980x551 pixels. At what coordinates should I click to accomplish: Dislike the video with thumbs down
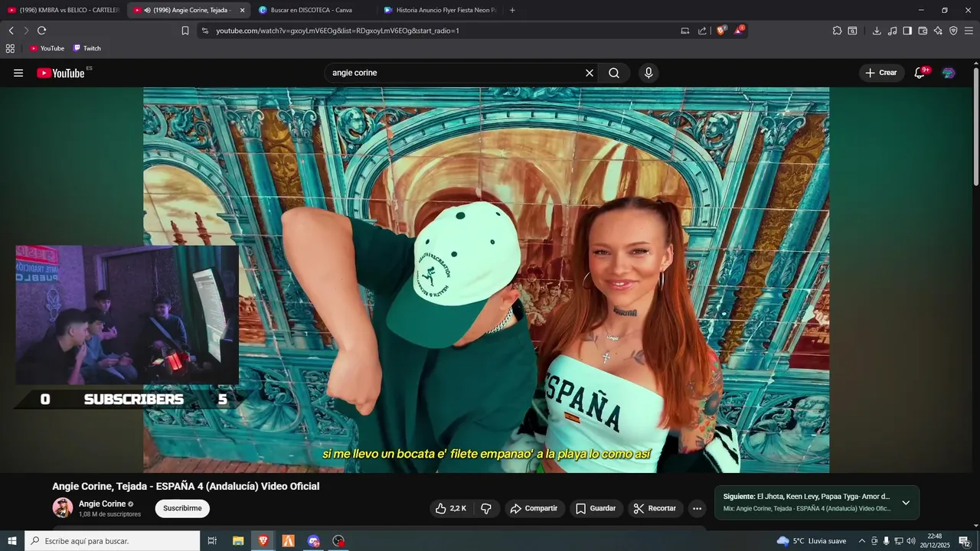(486, 508)
